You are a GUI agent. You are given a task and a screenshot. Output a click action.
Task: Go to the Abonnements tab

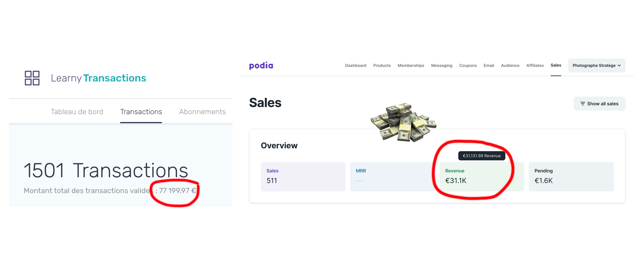click(202, 112)
